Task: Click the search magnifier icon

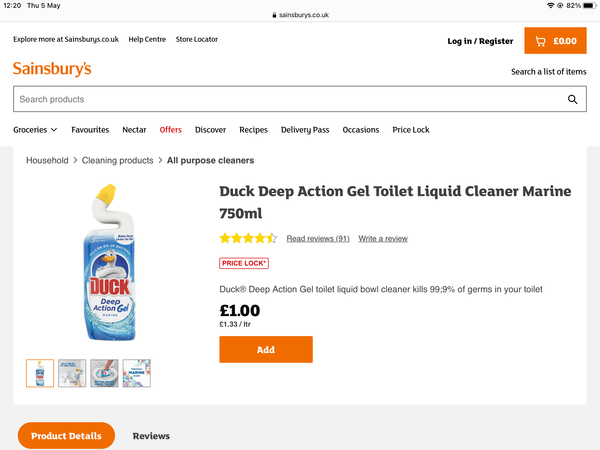Action: point(573,99)
